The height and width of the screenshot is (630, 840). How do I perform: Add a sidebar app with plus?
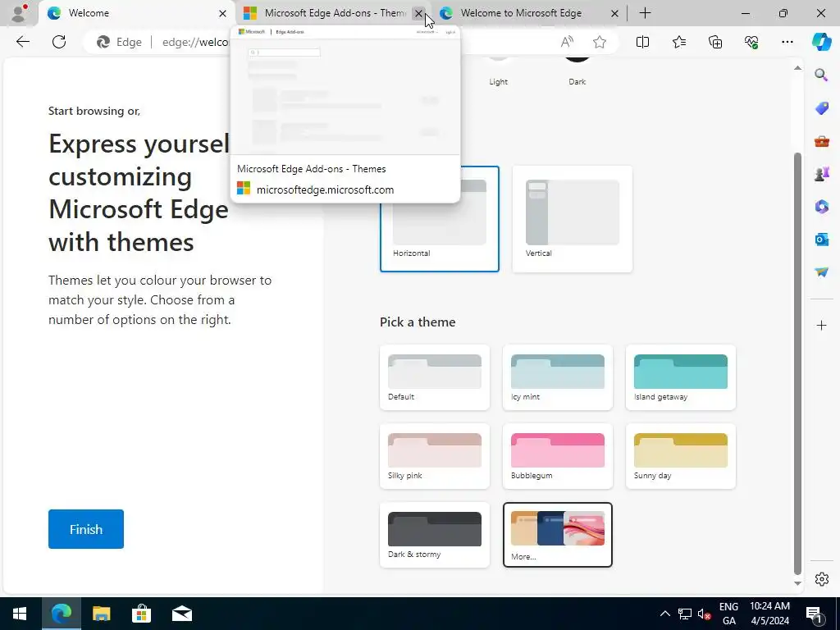pyautogui.click(x=821, y=325)
